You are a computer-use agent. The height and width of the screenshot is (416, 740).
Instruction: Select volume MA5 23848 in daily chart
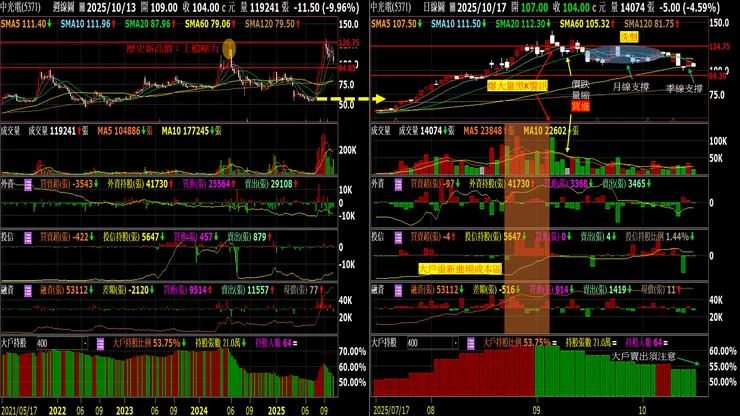[x=489, y=131]
